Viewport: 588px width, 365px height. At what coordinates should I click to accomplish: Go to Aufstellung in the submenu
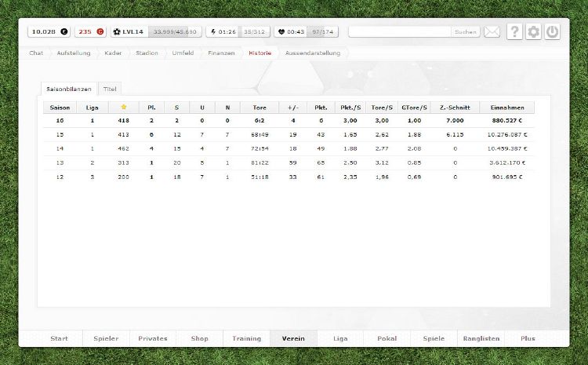coord(74,53)
